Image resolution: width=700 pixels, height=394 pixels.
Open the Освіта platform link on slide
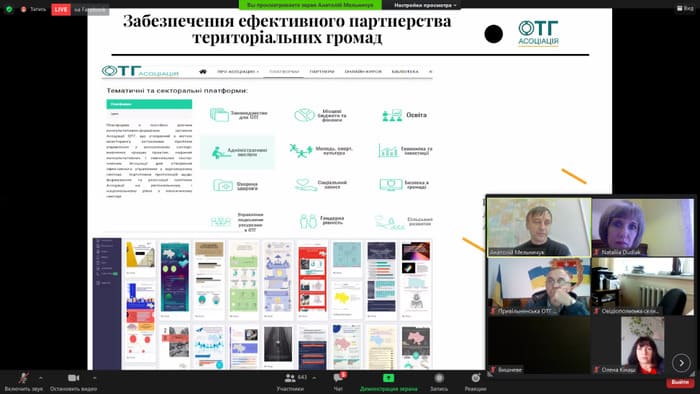click(404, 115)
